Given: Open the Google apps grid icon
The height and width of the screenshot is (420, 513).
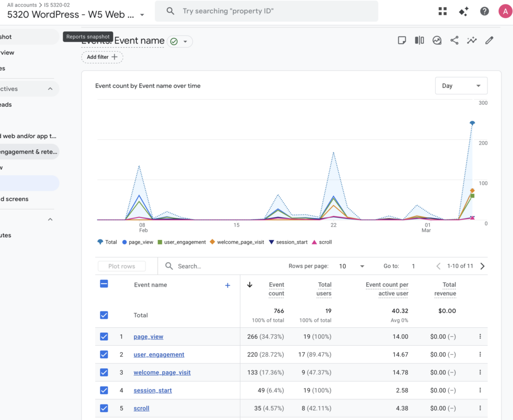Looking at the screenshot, I should 442,12.
